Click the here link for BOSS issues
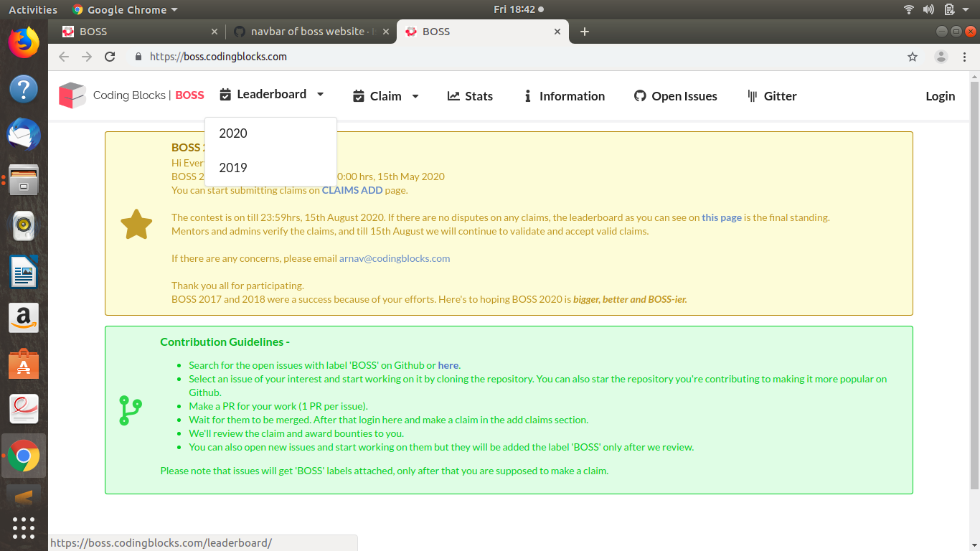The image size is (980, 551). click(448, 364)
